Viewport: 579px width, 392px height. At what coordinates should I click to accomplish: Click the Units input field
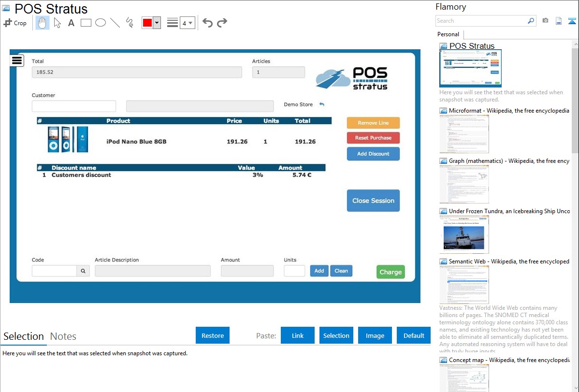(x=294, y=271)
